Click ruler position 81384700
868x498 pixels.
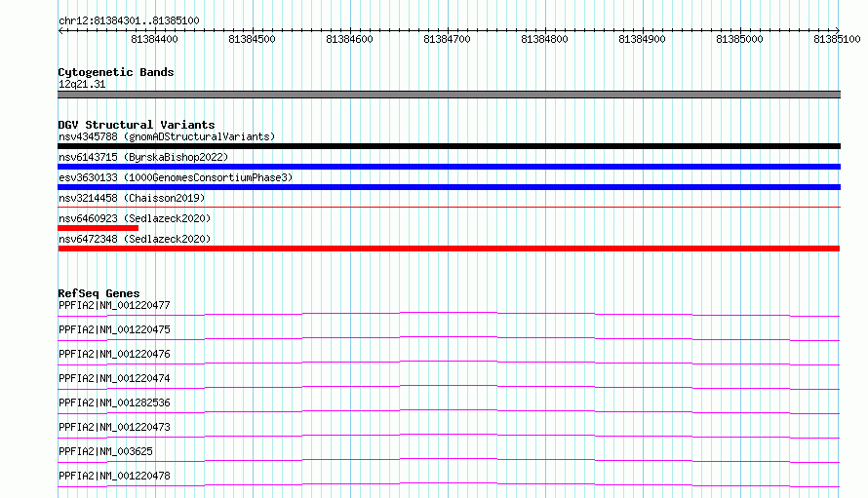point(447,39)
